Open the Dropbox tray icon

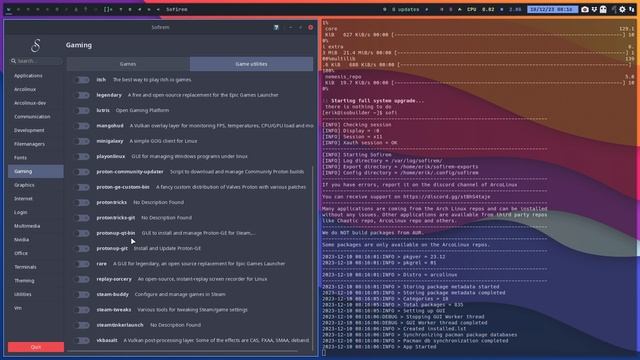[x=594, y=9]
